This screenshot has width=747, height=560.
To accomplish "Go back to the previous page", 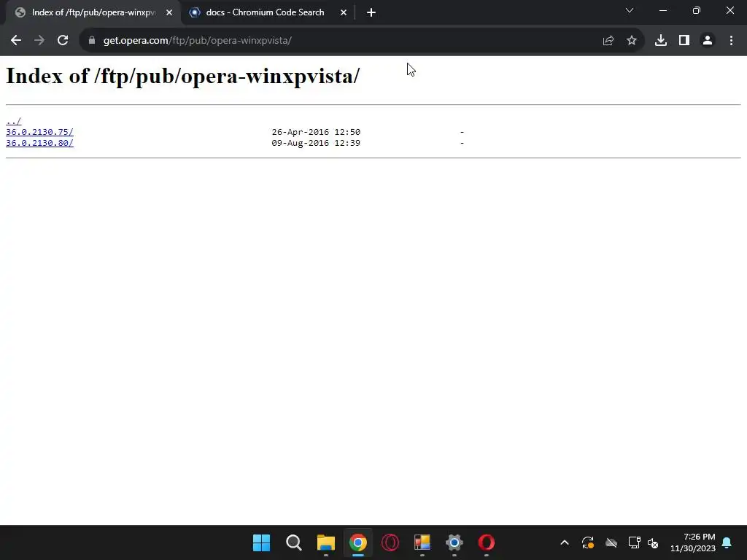I will click(x=16, y=41).
